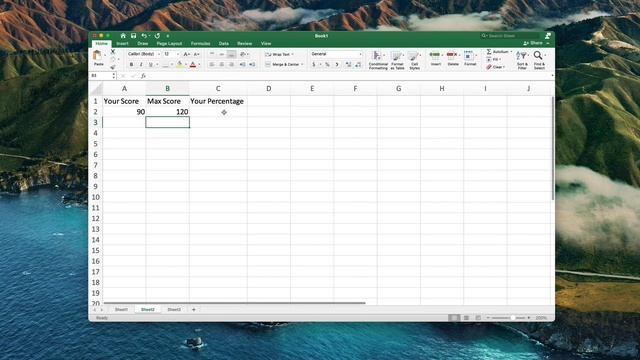Open Conditional Formatting
The image size is (640, 360).
coord(378,60)
